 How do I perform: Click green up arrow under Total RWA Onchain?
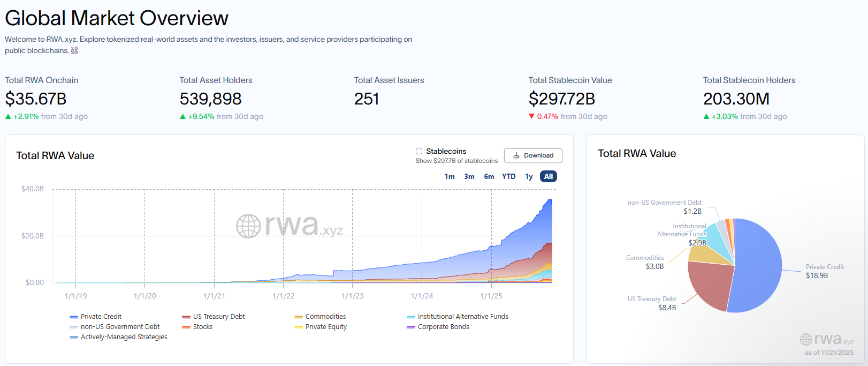tap(8, 116)
